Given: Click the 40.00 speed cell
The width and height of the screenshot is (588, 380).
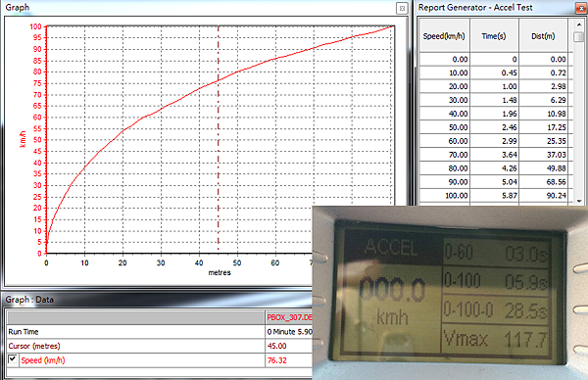Looking at the screenshot, I should pos(444,114).
